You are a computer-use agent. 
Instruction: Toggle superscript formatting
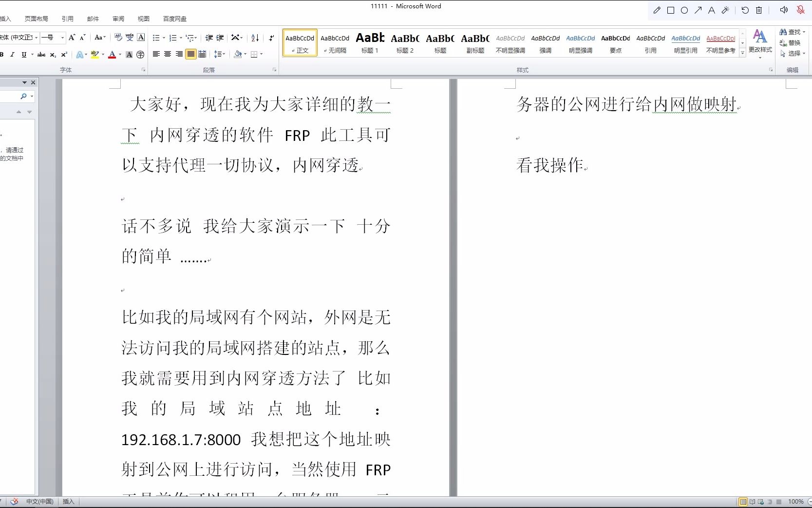(x=64, y=55)
